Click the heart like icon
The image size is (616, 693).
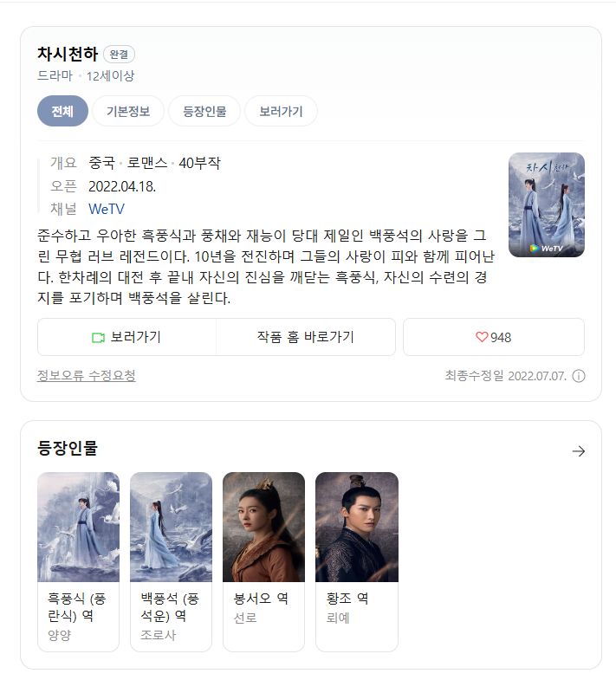[482, 337]
